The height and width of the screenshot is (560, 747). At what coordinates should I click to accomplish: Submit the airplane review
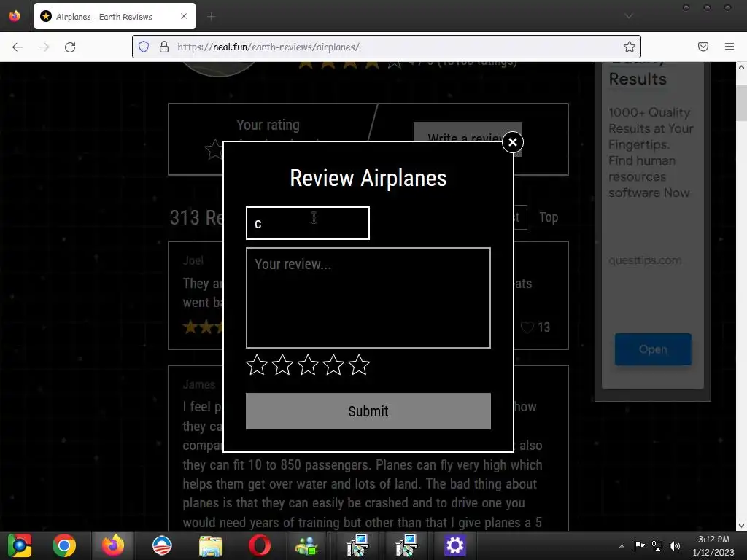[x=368, y=411]
